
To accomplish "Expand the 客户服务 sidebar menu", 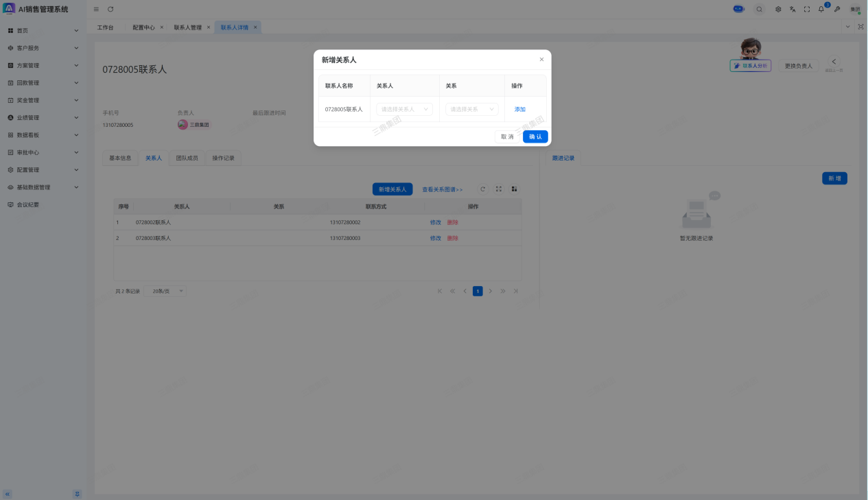I will pos(43,48).
